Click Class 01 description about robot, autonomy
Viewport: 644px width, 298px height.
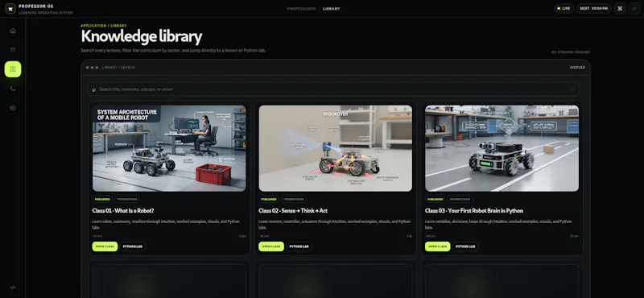coord(166,225)
